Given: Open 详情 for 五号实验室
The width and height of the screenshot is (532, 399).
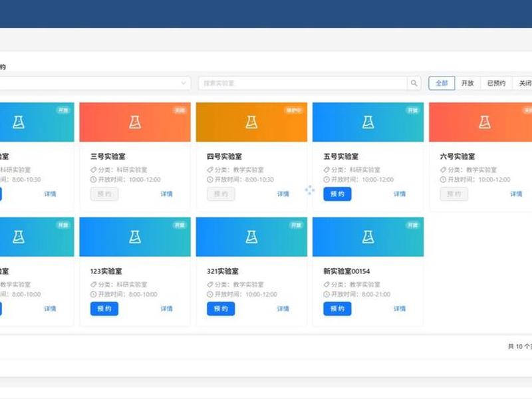Looking at the screenshot, I should pos(400,194).
